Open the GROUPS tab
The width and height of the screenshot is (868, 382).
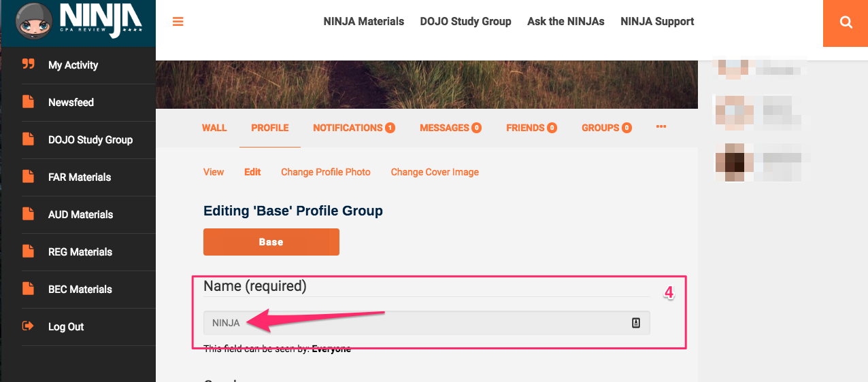(607, 128)
